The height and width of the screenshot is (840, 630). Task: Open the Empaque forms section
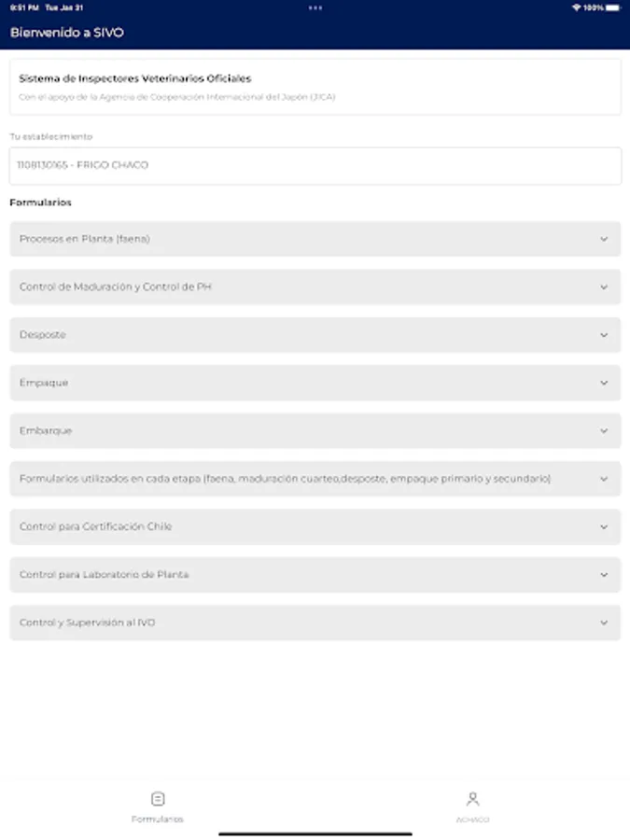[315, 383]
